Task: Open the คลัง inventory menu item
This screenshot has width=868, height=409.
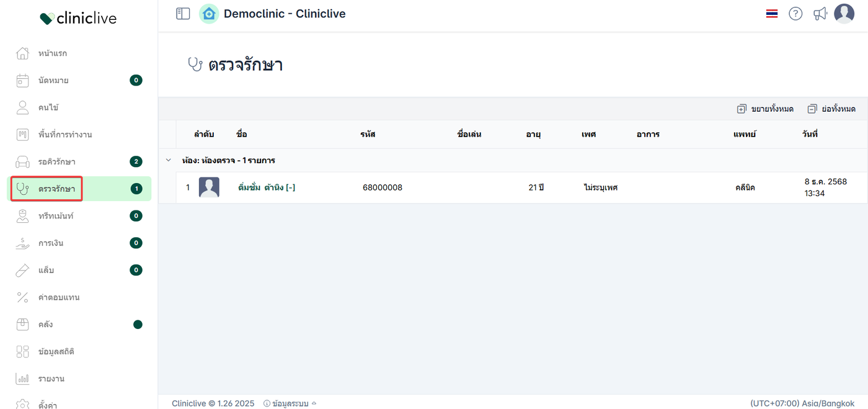Action: pyautogui.click(x=45, y=325)
